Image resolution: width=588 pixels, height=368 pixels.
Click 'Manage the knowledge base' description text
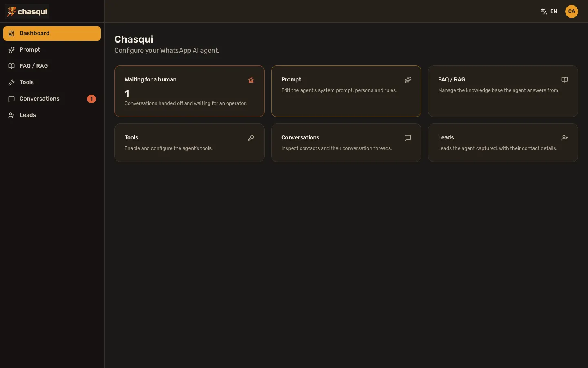[499, 90]
